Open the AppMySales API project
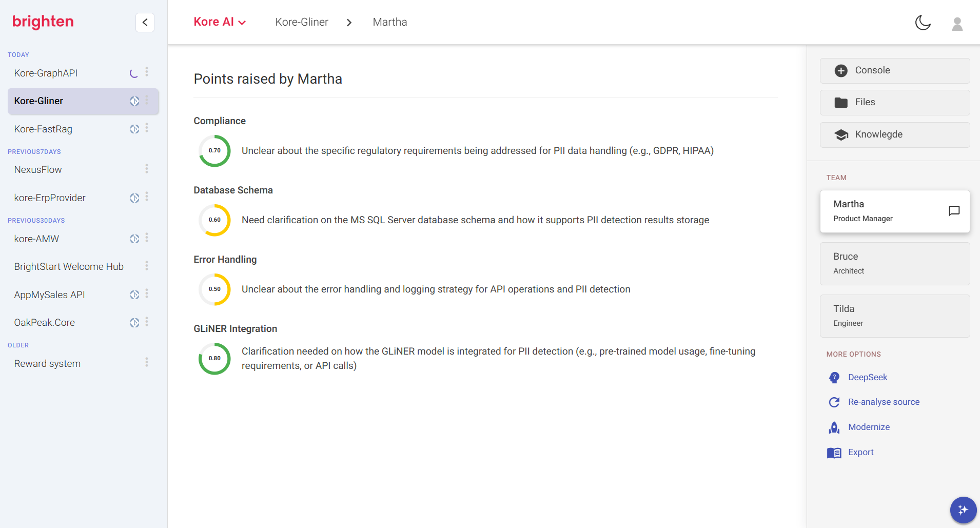Screen dimensions: 980x528 pos(49,295)
